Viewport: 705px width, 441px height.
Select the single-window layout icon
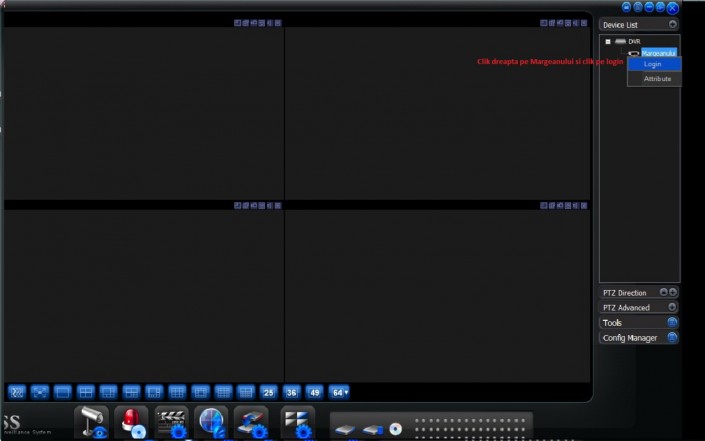point(63,392)
